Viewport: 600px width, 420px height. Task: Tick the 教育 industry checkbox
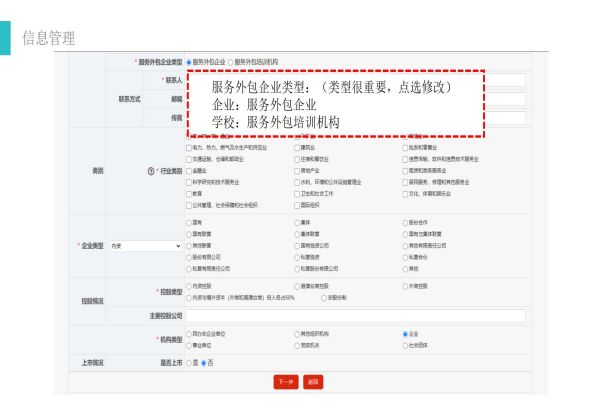(x=190, y=194)
